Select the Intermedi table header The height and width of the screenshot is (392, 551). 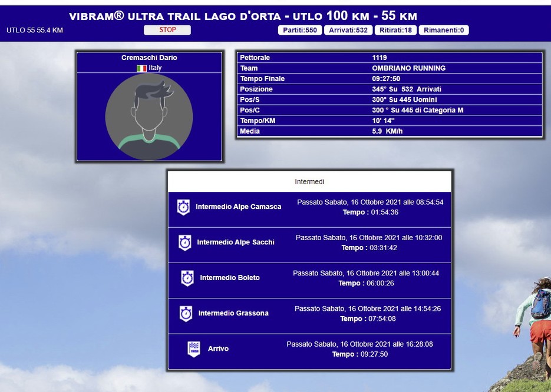[309, 181]
